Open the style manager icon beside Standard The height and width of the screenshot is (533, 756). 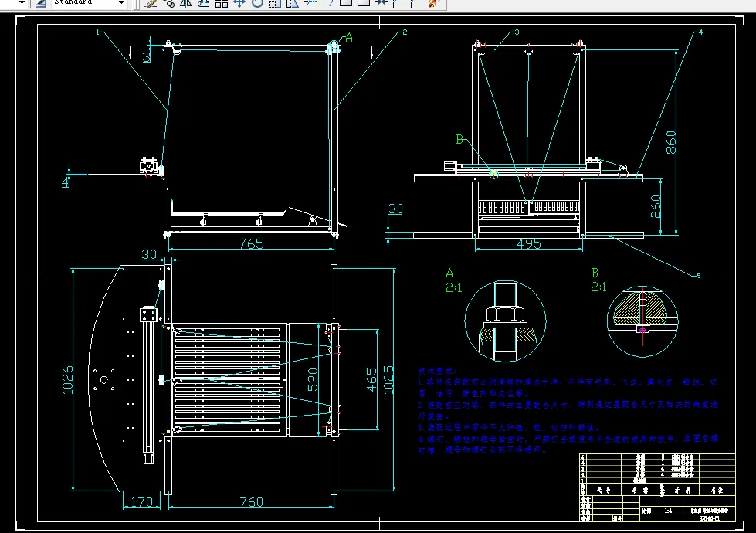tap(42, 3)
